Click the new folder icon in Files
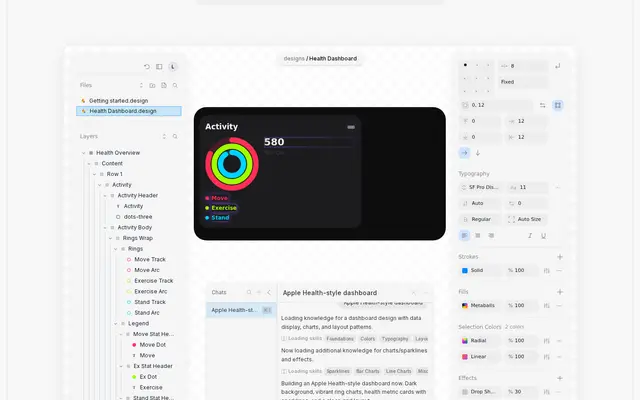This screenshot has width=640, height=400. pyautogui.click(x=152, y=85)
